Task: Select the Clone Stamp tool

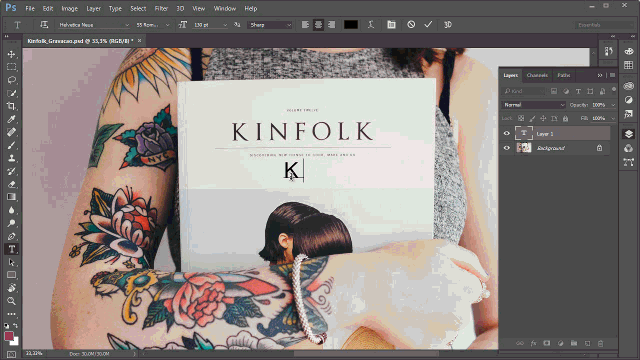Action: [11, 158]
